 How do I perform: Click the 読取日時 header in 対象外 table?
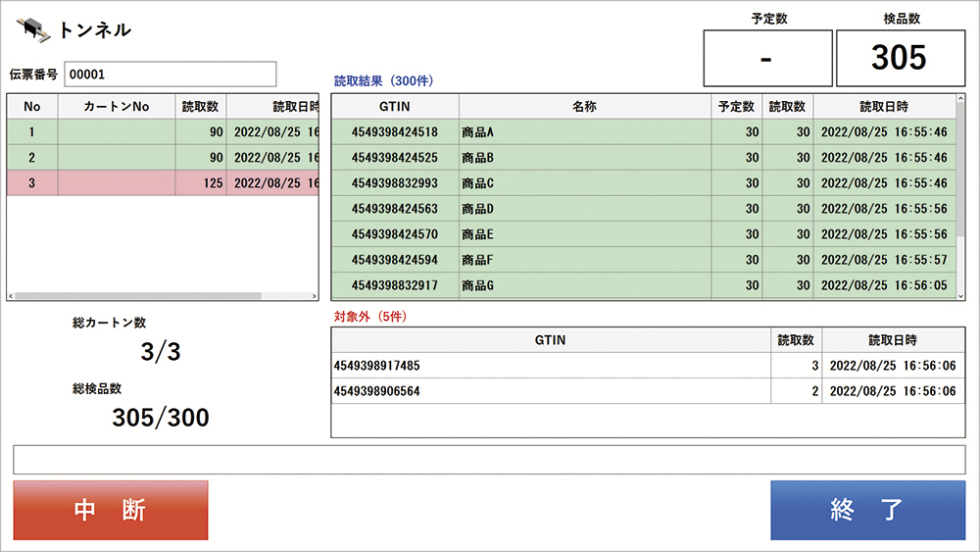pos(894,340)
